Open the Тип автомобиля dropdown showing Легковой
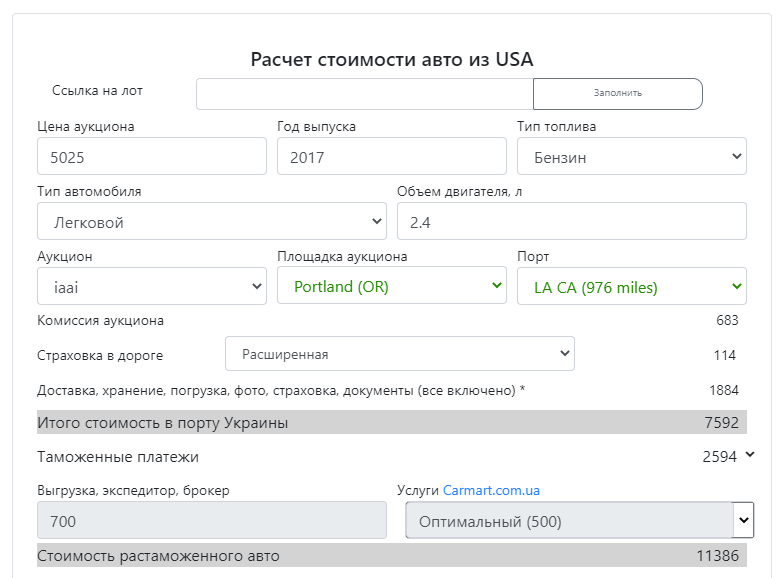 click(211, 221)
